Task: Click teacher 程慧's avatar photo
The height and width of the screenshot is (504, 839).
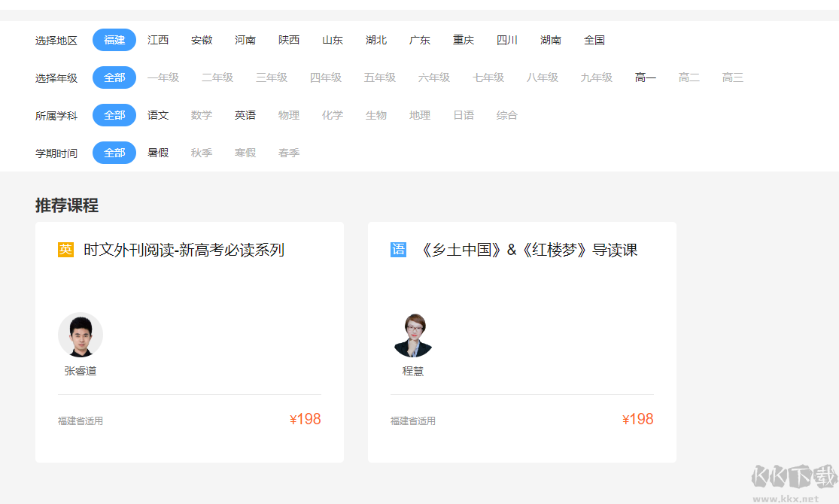Action: [x=412, y=334]
